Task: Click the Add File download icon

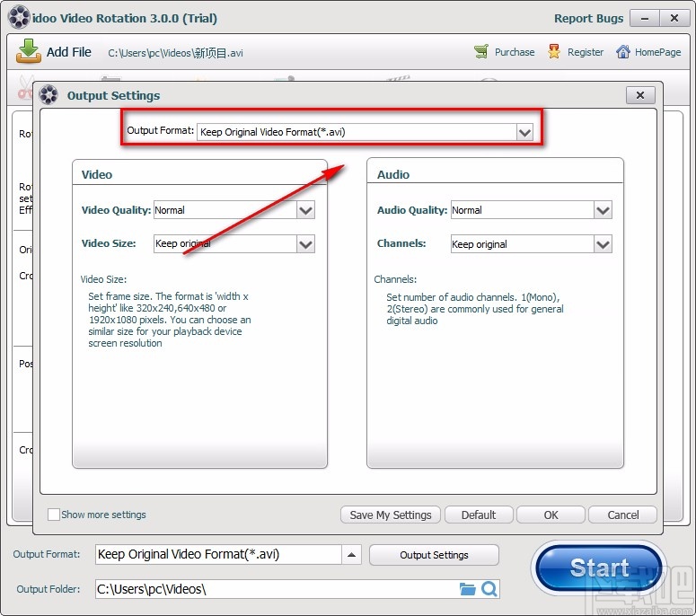Action: click(29, 51)
